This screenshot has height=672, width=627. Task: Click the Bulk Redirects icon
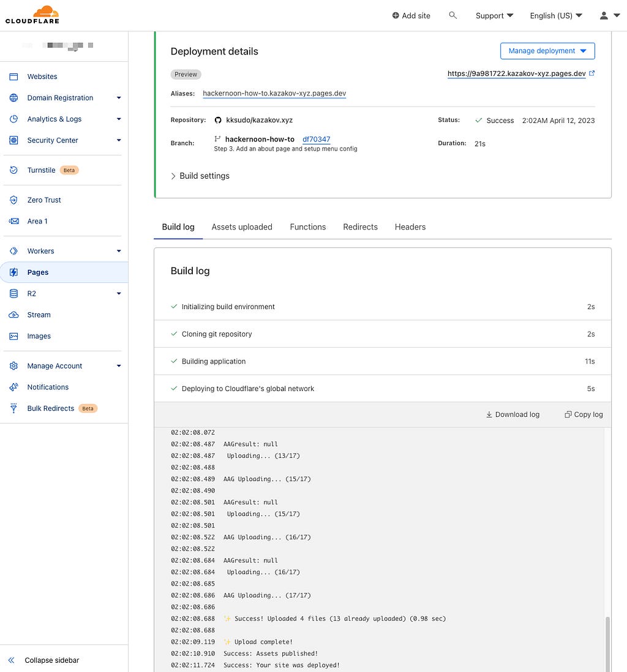(x=13, y=408)
